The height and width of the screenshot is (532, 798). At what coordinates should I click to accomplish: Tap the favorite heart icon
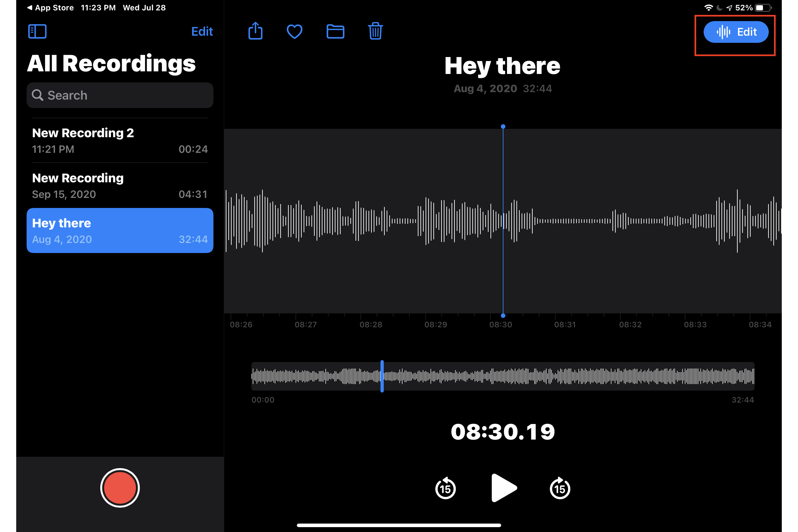click(295, 32)
